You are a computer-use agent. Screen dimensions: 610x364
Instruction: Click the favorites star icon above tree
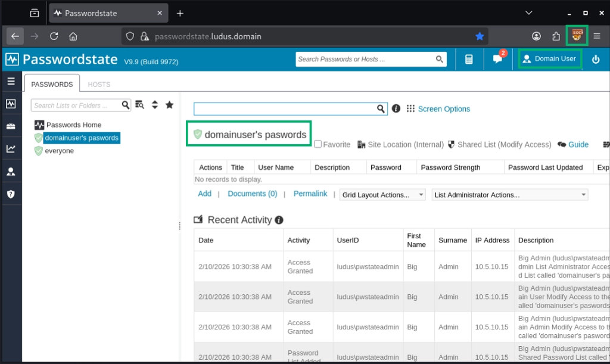(169, 105)
